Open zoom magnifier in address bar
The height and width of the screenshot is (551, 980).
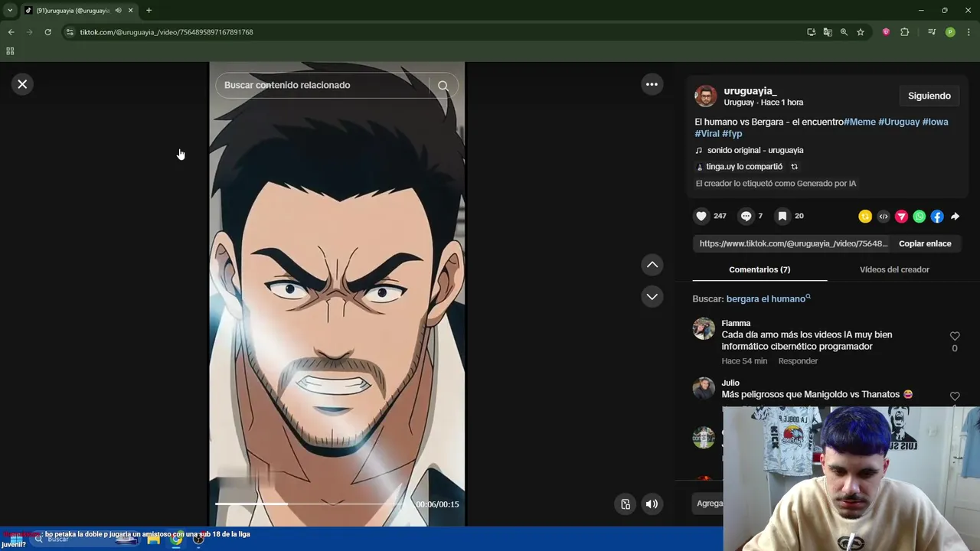[844, 32]
